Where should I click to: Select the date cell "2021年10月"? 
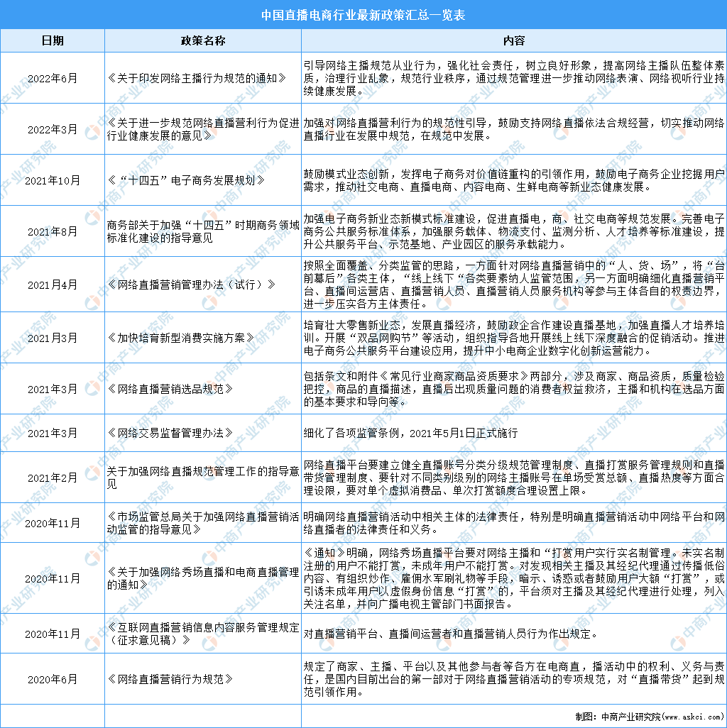click(53, 180)
